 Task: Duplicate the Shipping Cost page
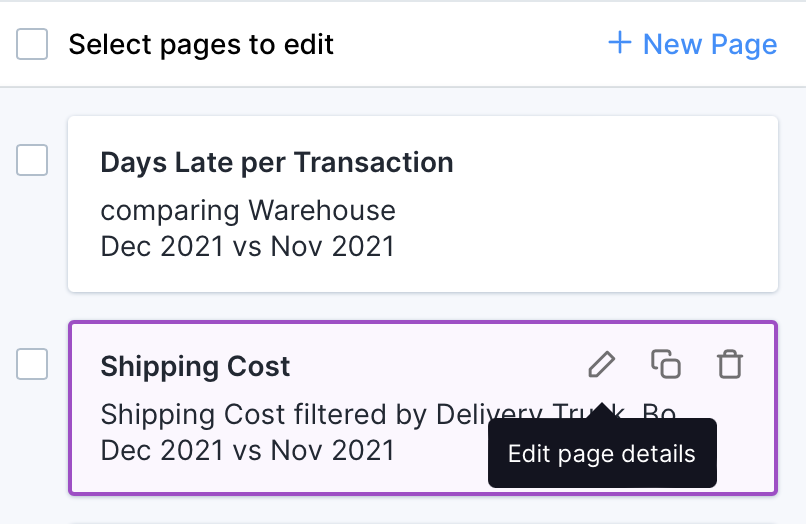click(x=666, y=365)
